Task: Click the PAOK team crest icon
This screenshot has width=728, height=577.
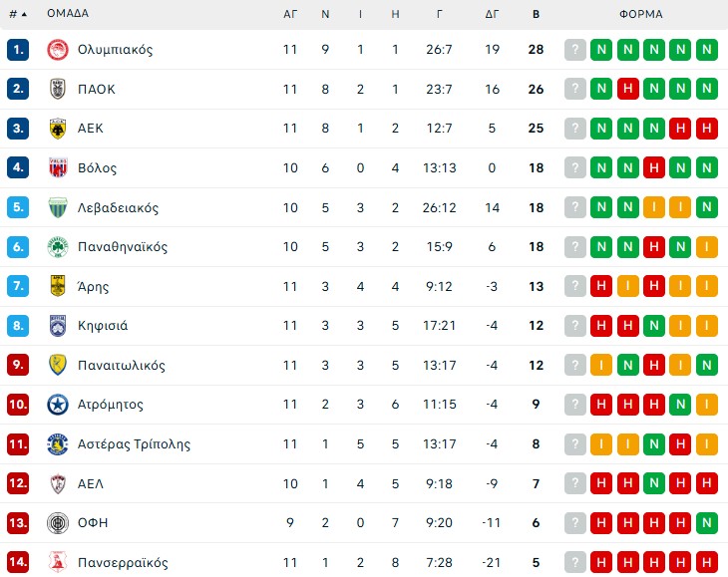Action: point(57,89)
